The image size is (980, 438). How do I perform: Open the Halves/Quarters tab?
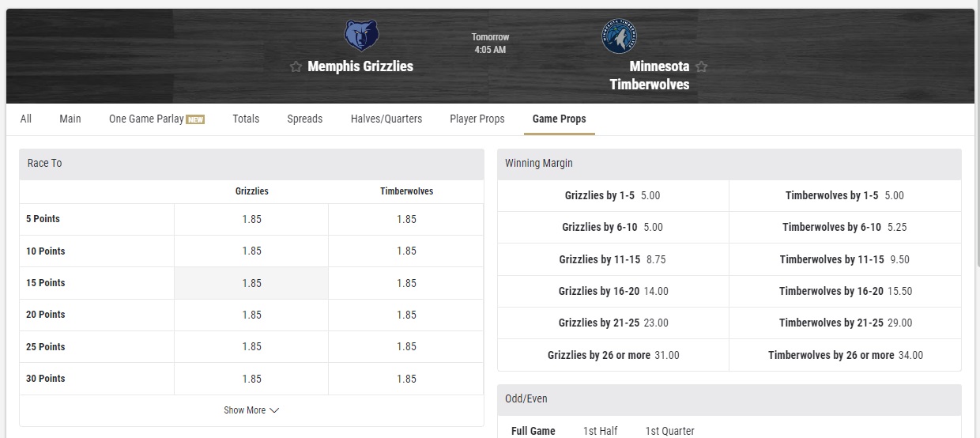[x=386, y=119]
